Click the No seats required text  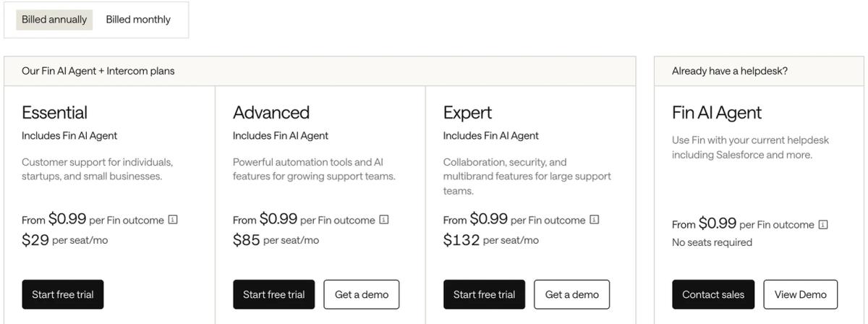tap(712, 242)
